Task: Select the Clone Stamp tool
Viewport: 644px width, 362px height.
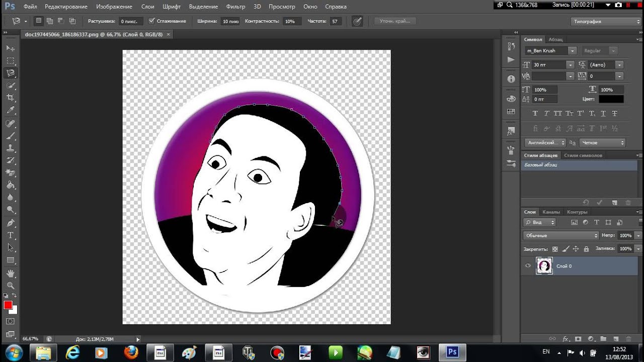Action: tap(11, 148)
